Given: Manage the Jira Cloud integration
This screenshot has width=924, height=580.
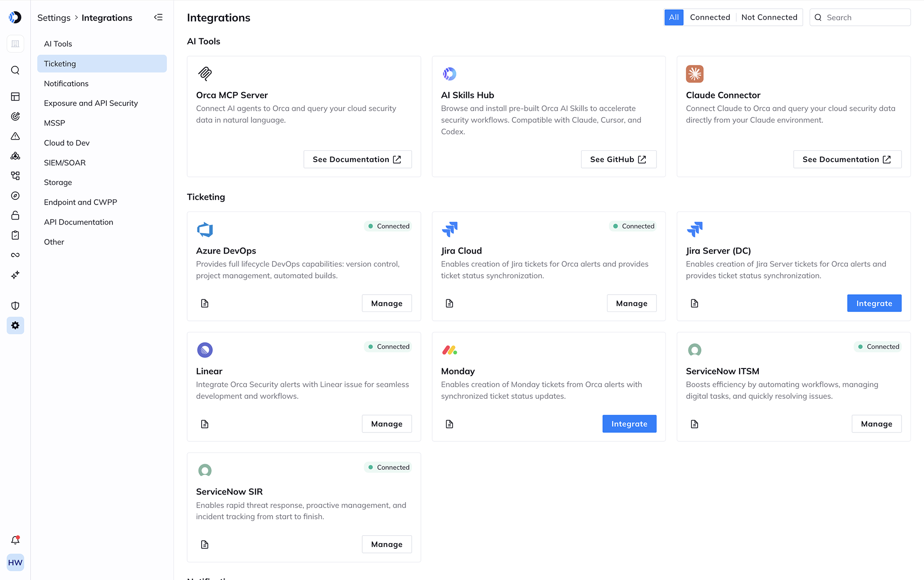Looking at the screenshot, I should [631, 303].
